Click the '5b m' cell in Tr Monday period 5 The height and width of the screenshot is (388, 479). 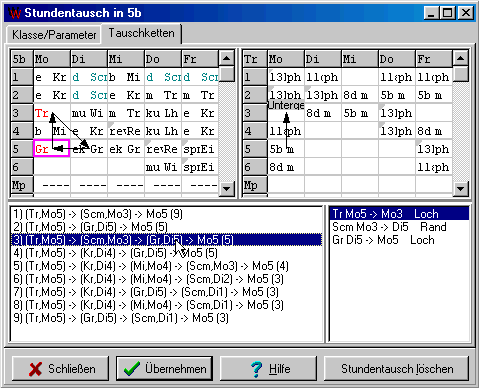coord(286,149)
